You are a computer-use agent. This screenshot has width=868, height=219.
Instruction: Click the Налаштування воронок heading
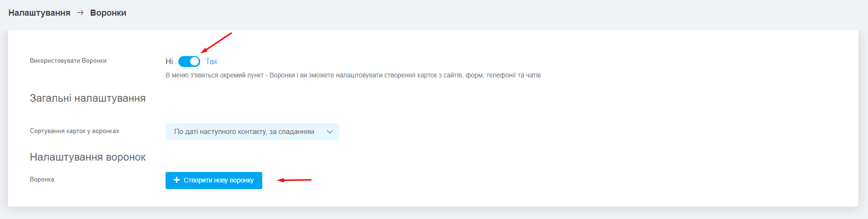coord(88,157)
